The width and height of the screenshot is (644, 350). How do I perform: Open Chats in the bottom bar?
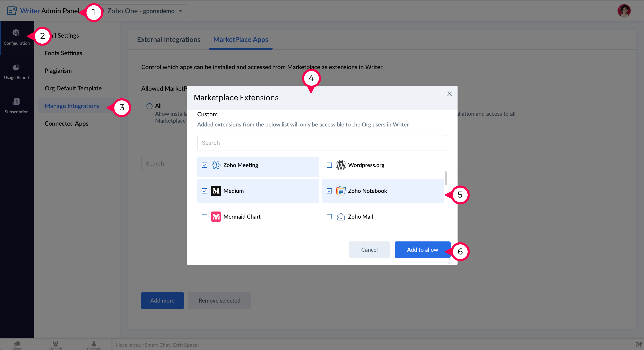pos(17,344)
